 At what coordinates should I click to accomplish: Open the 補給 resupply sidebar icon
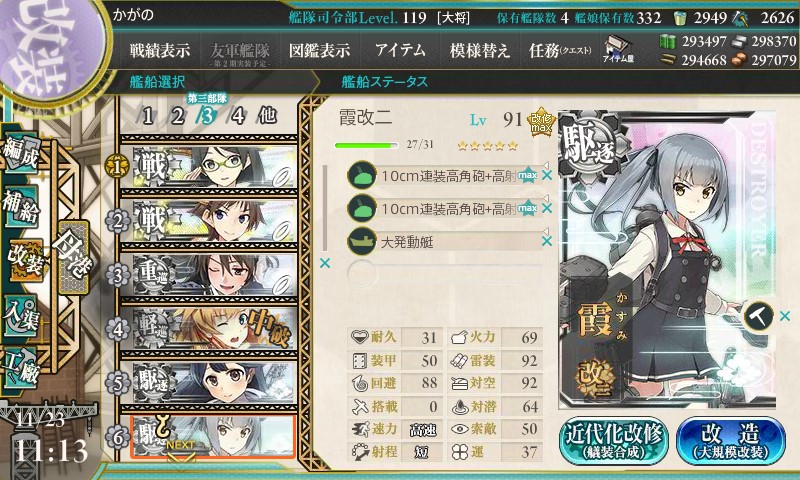[21, 207]
